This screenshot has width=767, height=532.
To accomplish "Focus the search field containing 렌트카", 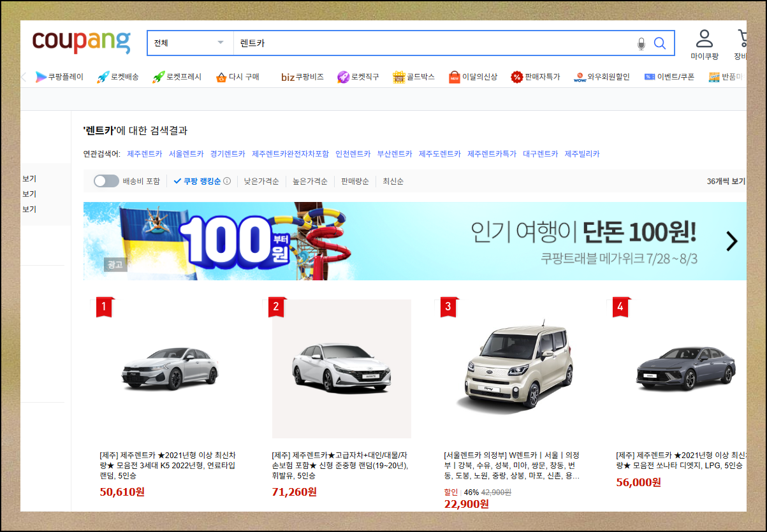I will [434, 43].
